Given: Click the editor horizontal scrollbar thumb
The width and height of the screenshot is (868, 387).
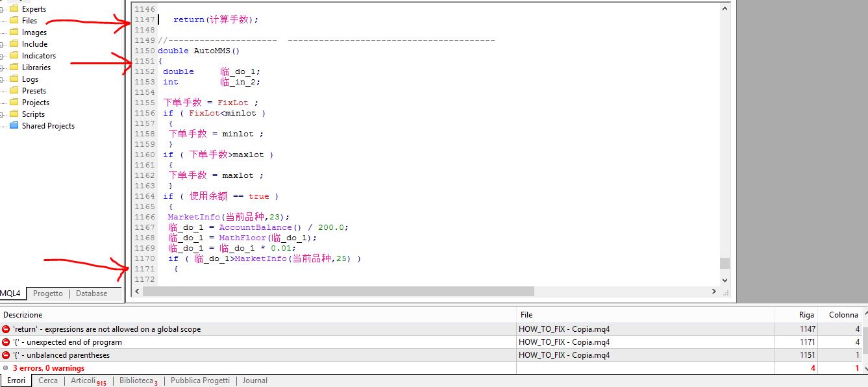Looking at the screenshot, I should (x=338, y=292).
